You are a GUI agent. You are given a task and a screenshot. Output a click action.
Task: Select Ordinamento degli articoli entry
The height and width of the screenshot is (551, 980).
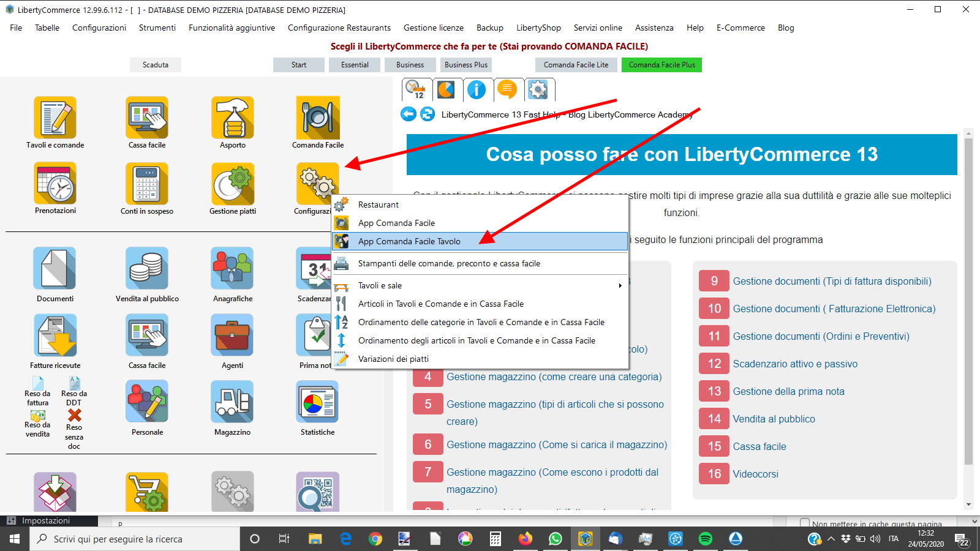[x=480, y=340]
